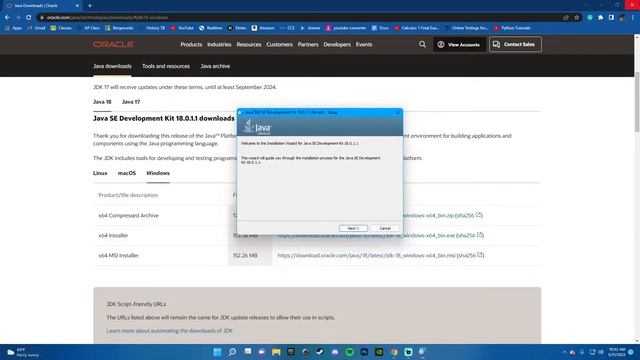Open the YouTube bookmark
This screenshot has width=640, height=360.
[182, 28]
